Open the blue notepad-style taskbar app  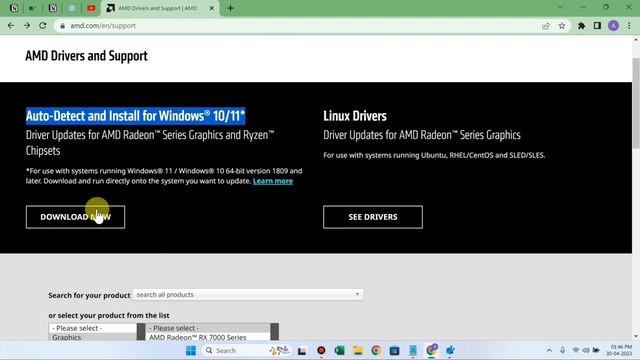click(x=413, y=350)
